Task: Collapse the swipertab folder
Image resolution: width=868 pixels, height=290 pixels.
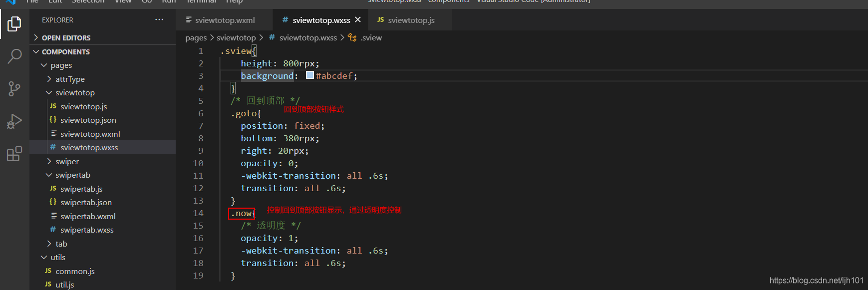Action: tap(103, 175)
